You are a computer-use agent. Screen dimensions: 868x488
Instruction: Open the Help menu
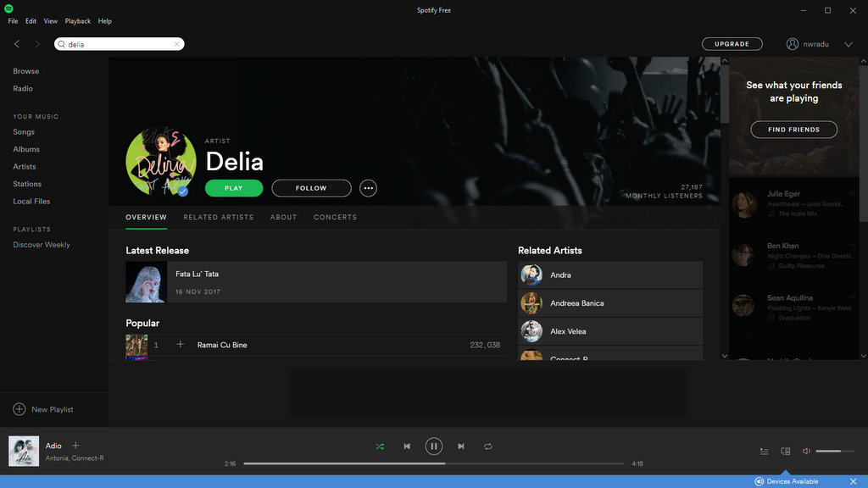click(x=104, y=21)
